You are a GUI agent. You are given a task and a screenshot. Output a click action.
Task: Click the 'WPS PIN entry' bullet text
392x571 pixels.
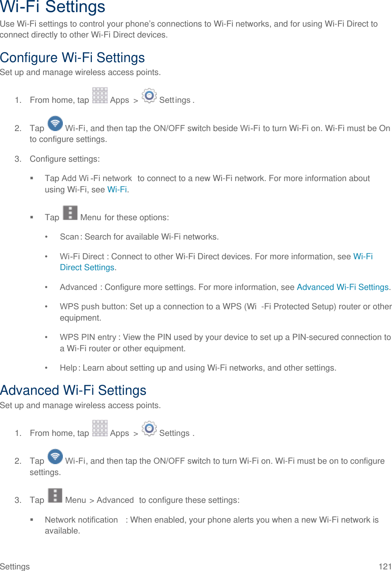(88, 337)
